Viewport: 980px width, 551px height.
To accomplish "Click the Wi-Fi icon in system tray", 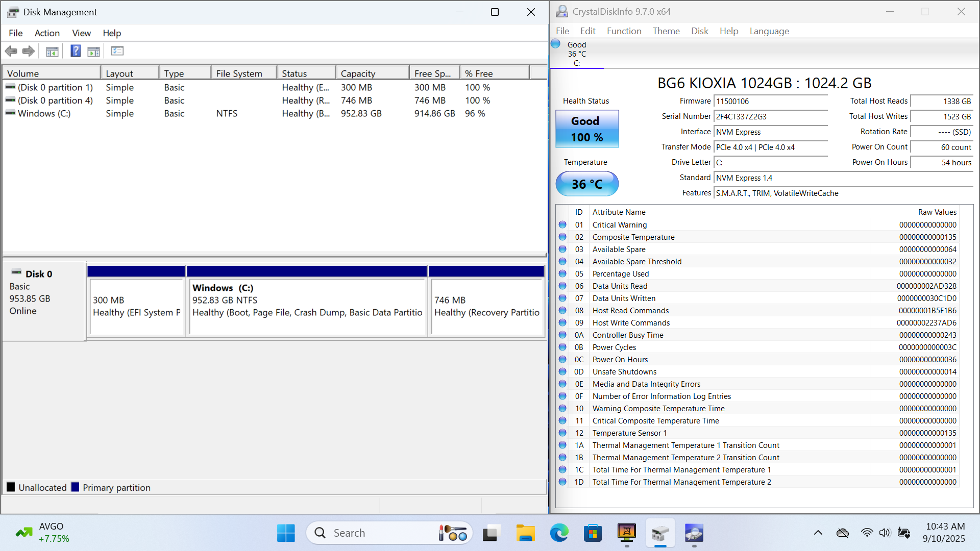I will [x=867, y=533].
